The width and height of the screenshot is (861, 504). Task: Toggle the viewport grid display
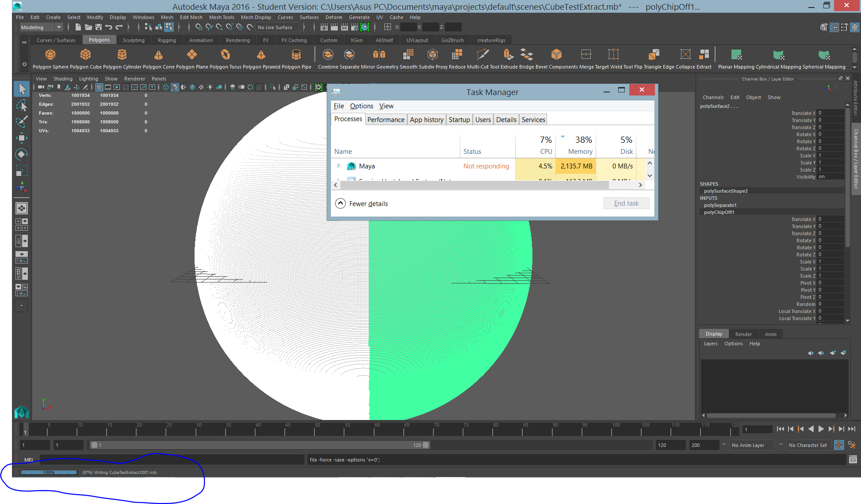click(99, 87)
